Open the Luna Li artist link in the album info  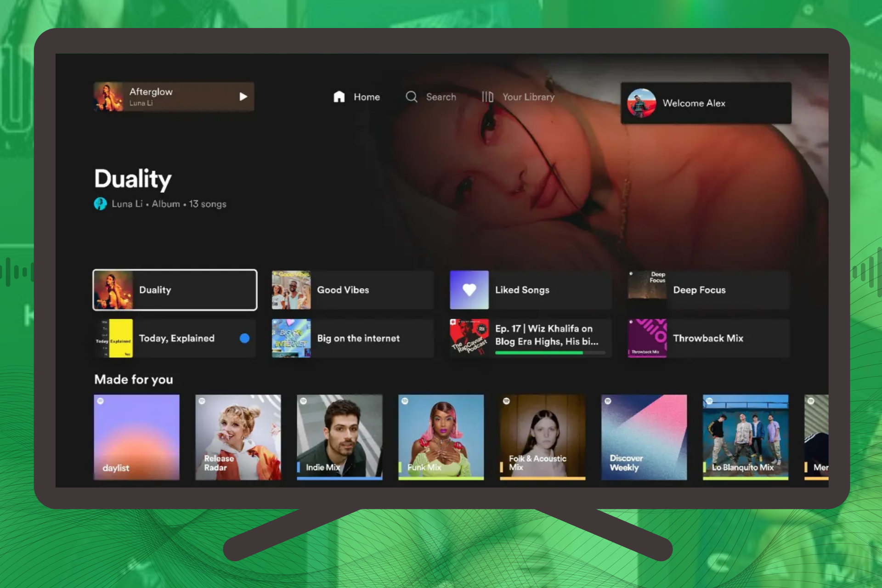click(x=127, y=204)
